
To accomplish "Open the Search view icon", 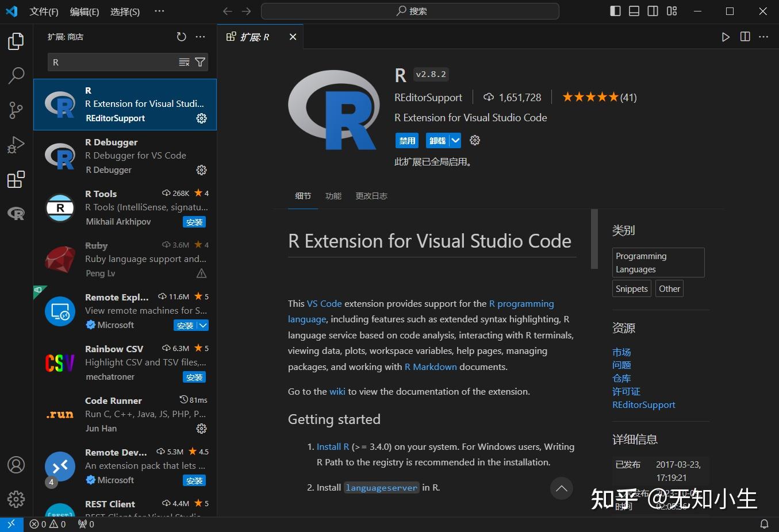I will point(16,75).
